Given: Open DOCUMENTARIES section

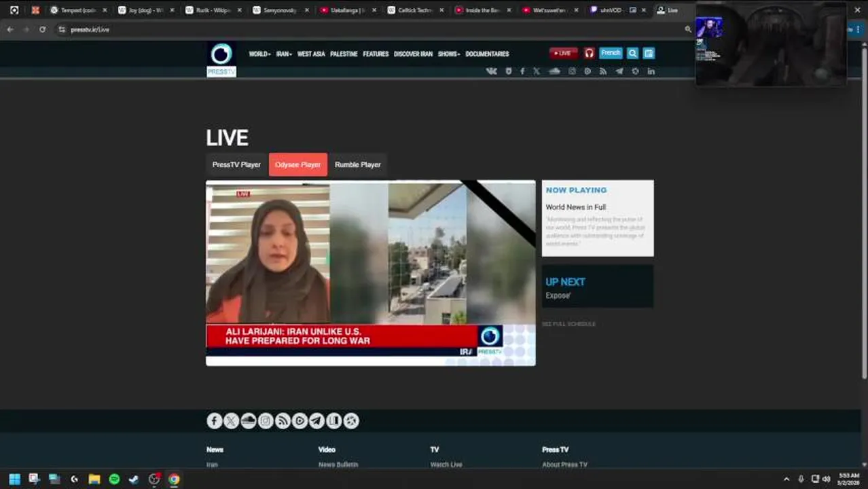Looking at the screenshot, I should tap(487, 54).
